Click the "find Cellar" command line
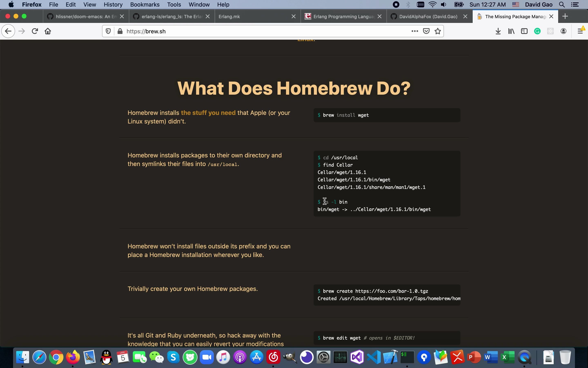 [335, 165]
